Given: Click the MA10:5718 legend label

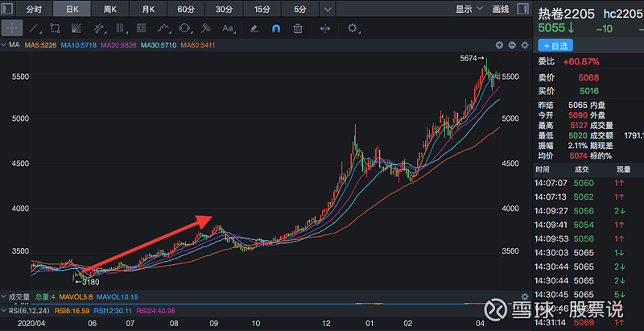Looking at the screenshot, I should coord(79,45).
